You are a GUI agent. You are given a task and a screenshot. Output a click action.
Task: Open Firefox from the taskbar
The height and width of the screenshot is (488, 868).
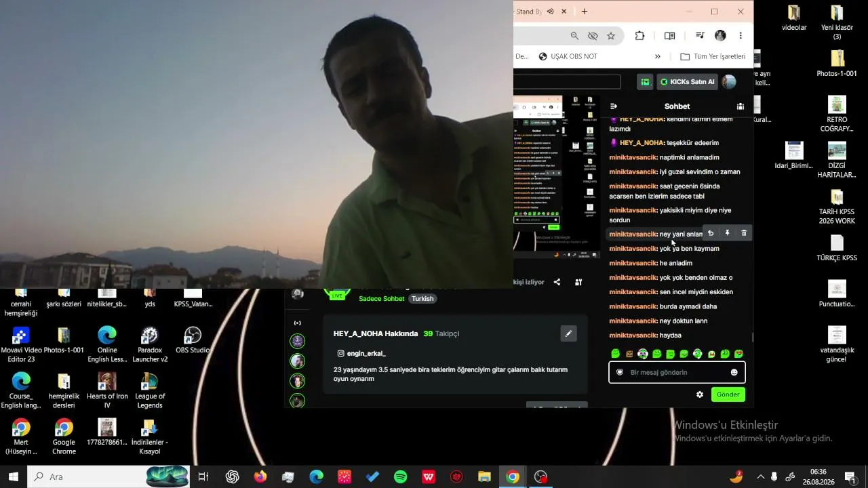pos(260,476)
